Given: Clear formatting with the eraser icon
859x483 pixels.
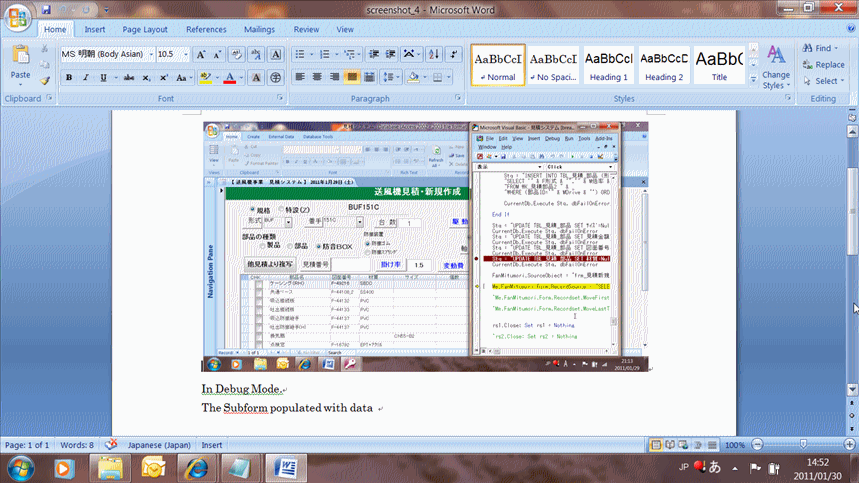Looking at the screenshot, I should tap(236, 54).
